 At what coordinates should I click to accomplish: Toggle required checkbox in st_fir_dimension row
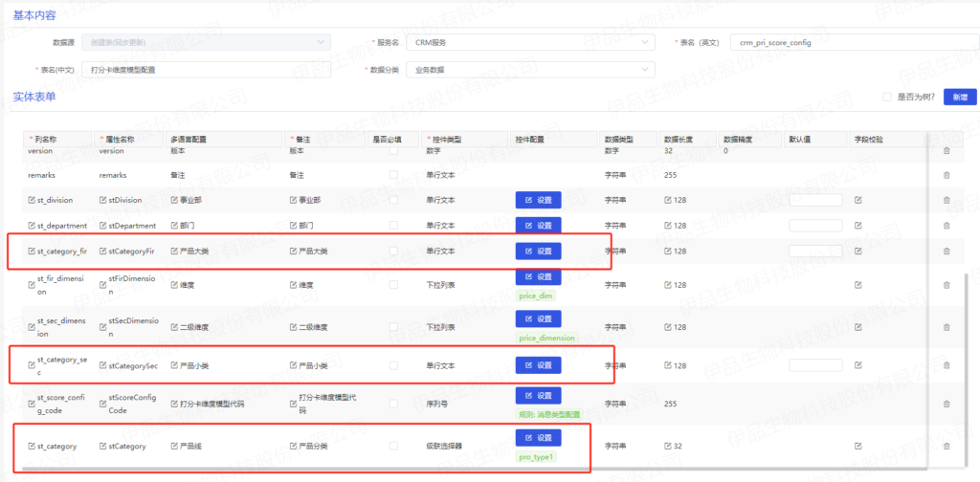[393, 285]
